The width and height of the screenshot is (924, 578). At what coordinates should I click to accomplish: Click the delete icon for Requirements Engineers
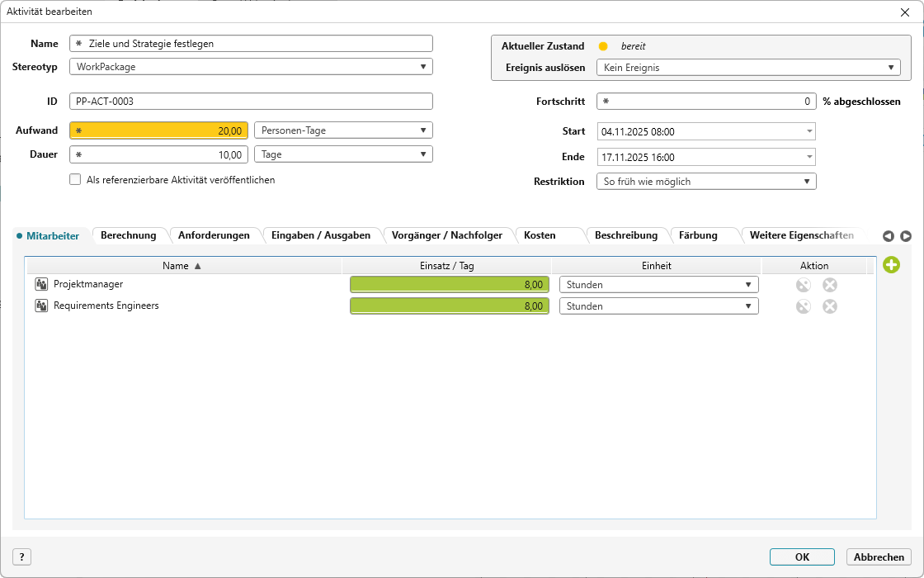[x=830, y=306]
